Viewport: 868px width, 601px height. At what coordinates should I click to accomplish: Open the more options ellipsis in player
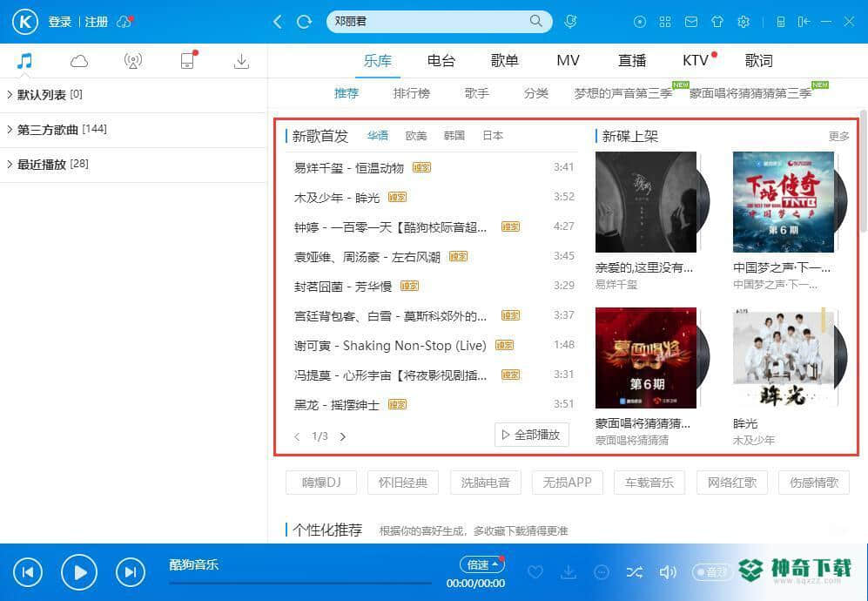(x=602, y=571)
